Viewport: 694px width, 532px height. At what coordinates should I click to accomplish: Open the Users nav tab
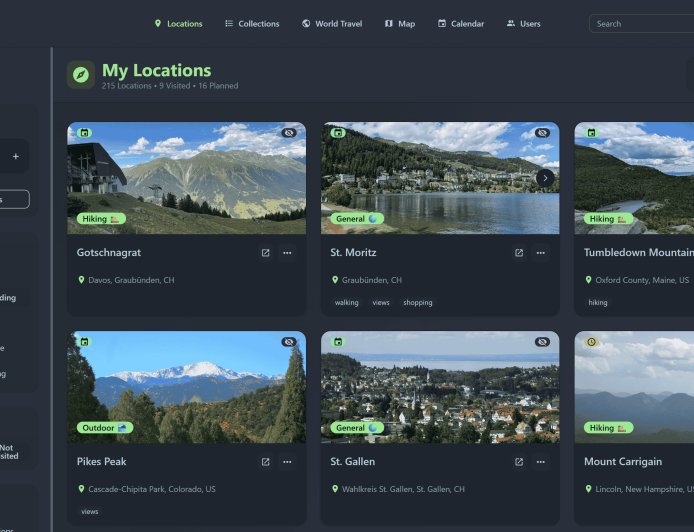(x=524, y=24)
